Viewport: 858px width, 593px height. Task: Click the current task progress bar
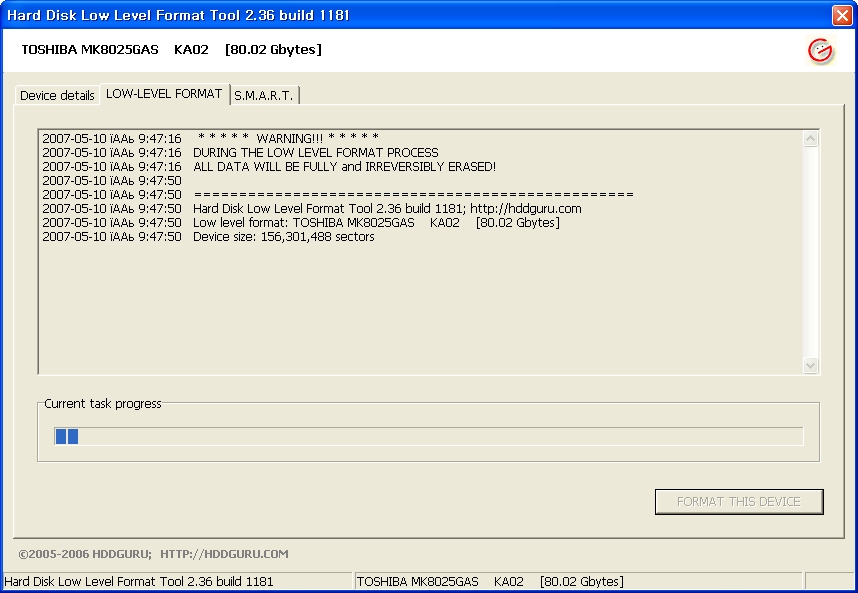pos(428,436)
